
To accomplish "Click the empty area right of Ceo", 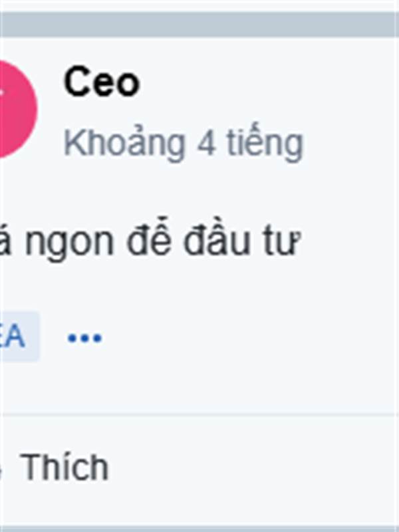I will 268,82.
